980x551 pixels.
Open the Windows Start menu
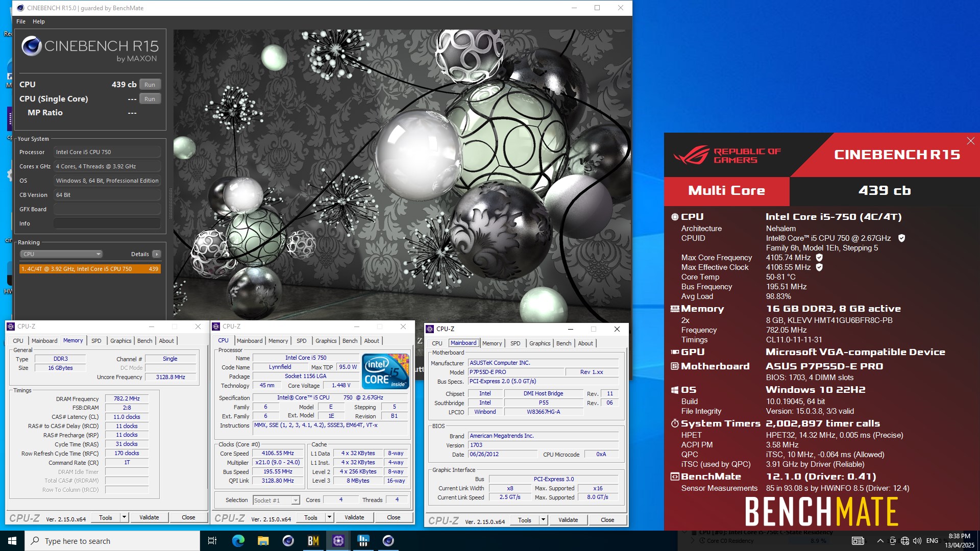click(x=12, y=541)
